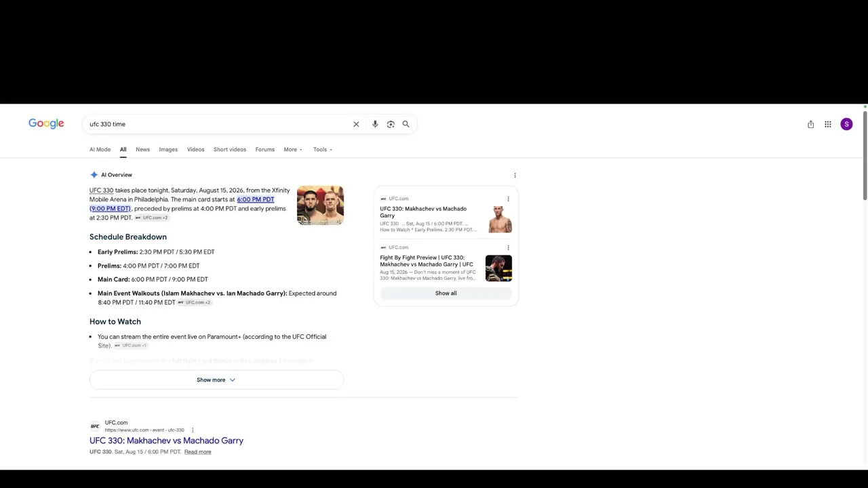This screenshot has width=868, height=488.
Task: Open the Fight By Fight Preview card thumbnail
Action: (498, 268)
